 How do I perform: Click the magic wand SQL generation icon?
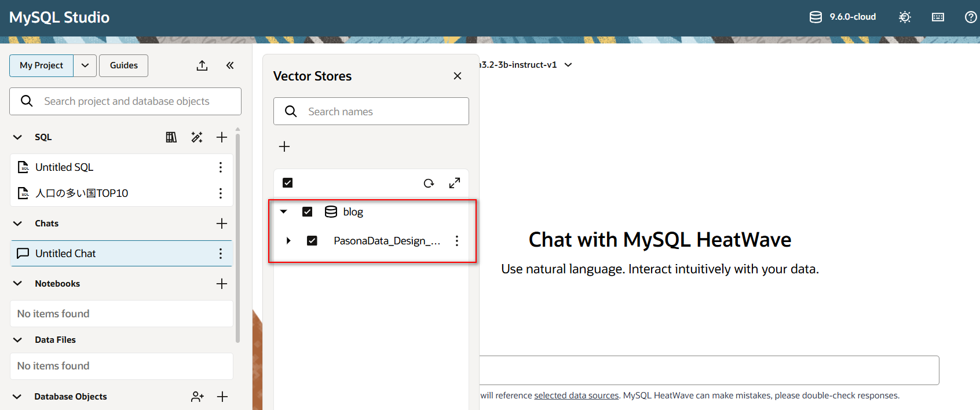coord(197,137)
